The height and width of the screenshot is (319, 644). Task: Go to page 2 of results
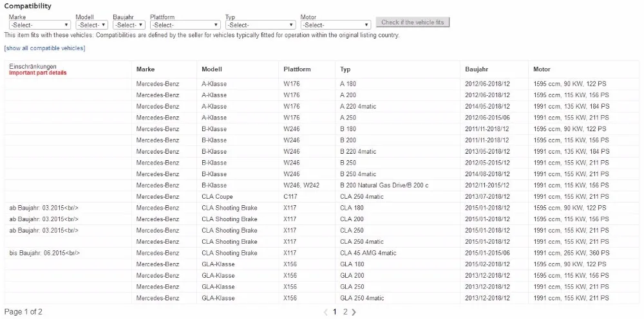345,312
